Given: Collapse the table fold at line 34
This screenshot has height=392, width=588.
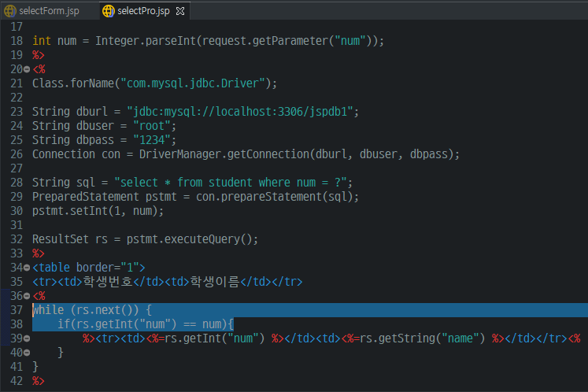Looking at the screenshot, I should tap(27, 268).
